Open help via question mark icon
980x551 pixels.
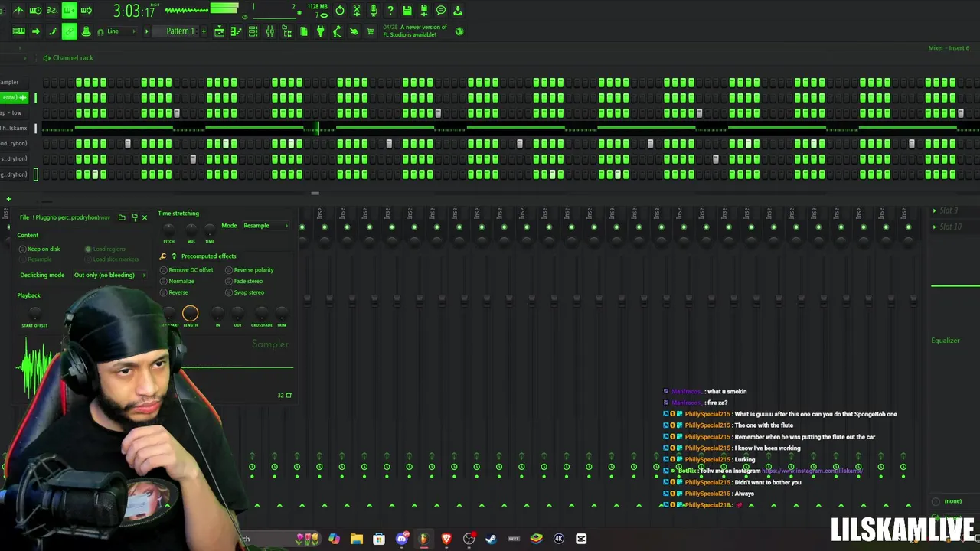point(390,11)
